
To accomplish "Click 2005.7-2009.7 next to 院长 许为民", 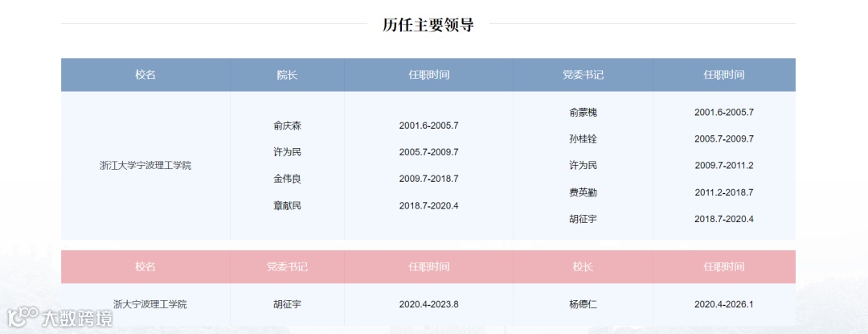I will [x=428, y=152].
